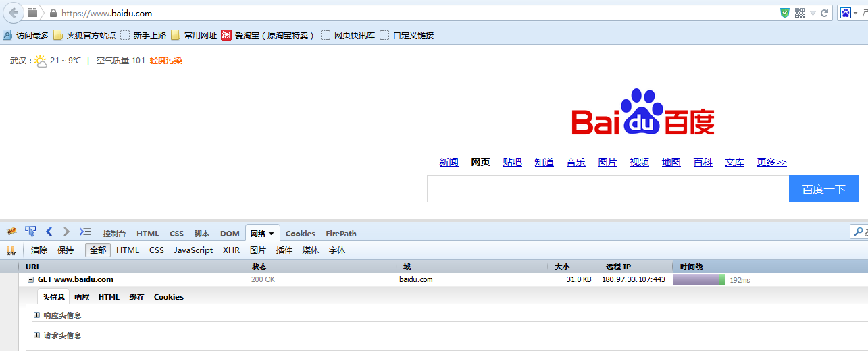Viewport: 868px width, 351px height.
Task: Open the 音乐 link
Action: [x=576, y=162]
